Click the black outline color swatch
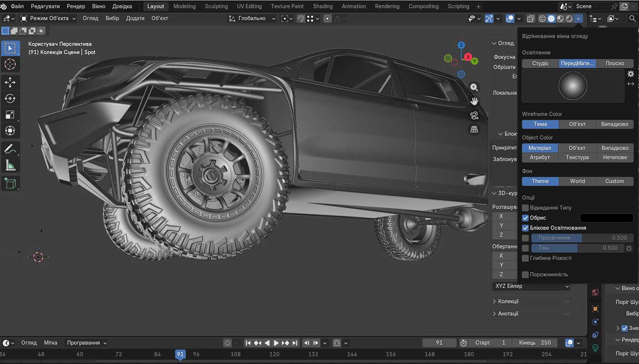The height and width of the screenshot is (364, 639). tap(606, 218)
